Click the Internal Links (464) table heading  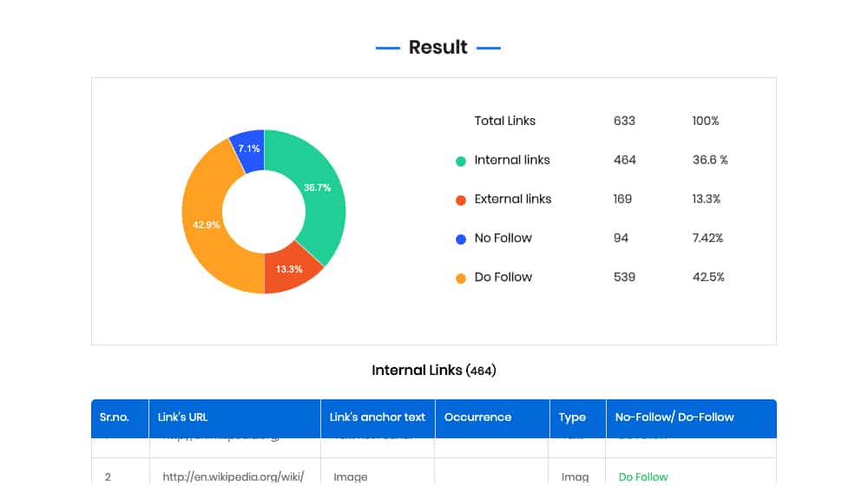point(434,371)
